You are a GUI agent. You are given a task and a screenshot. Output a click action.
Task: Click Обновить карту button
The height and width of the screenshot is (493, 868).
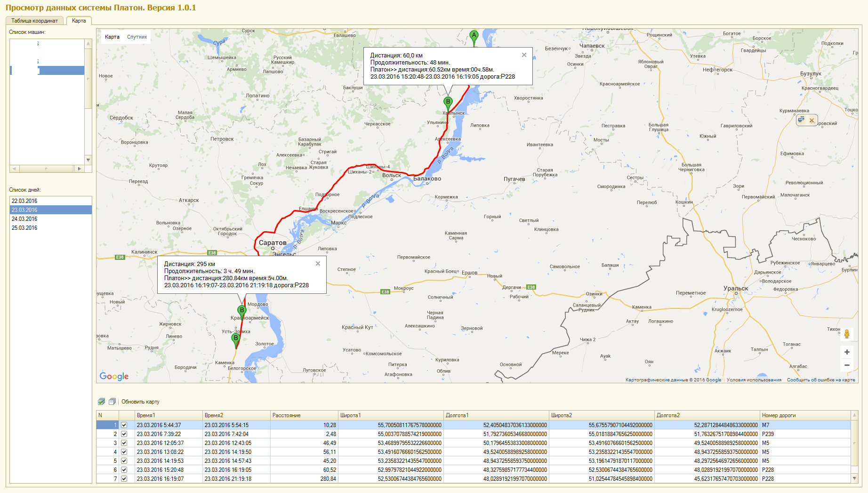tap(140, 402)
